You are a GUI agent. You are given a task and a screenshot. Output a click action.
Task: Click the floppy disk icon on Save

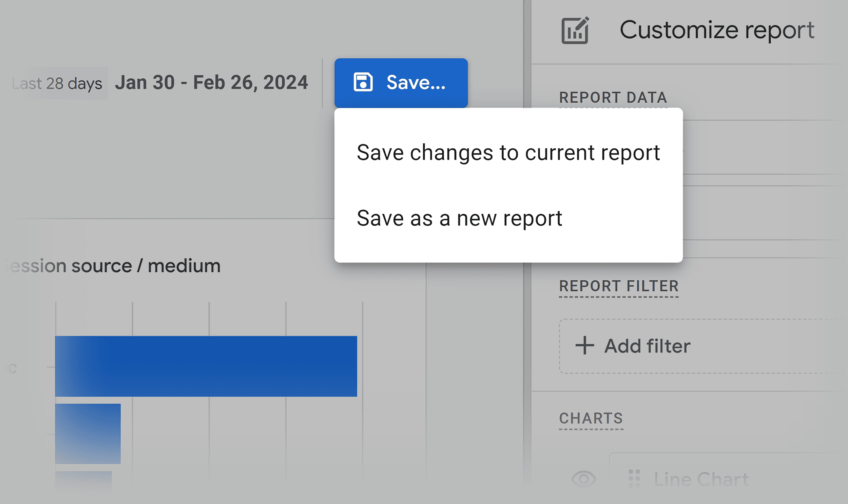pos(363,82)
